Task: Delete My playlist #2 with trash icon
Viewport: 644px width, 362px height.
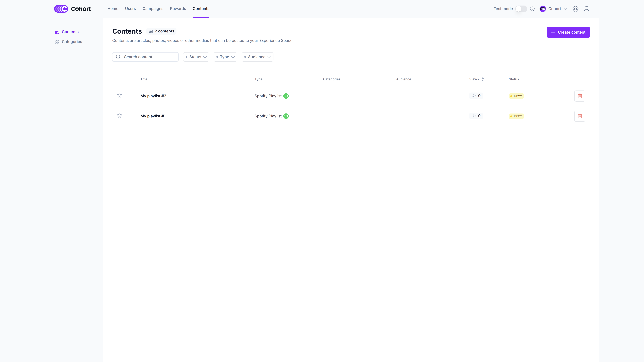Action: click(579, 96)
